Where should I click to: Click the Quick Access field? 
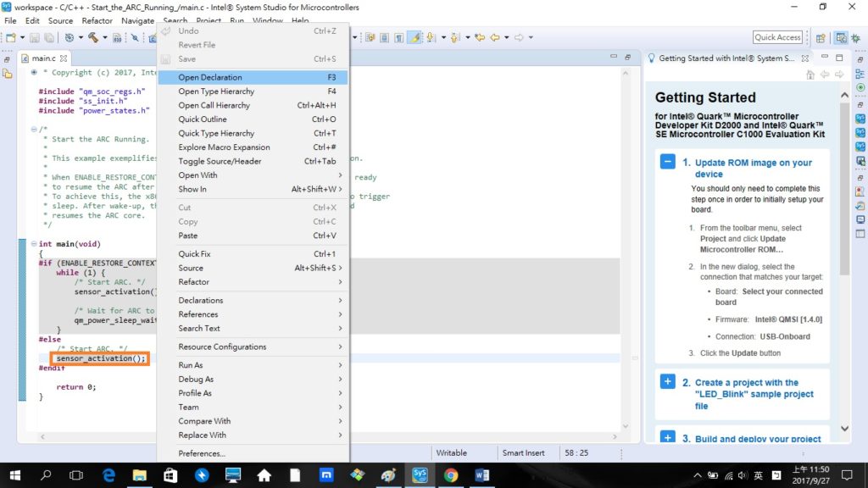777,37
